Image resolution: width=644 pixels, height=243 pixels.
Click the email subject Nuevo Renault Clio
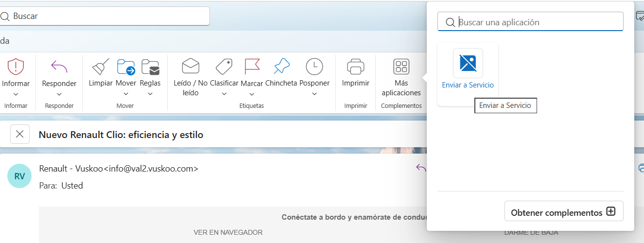click(x=121, y=135)
